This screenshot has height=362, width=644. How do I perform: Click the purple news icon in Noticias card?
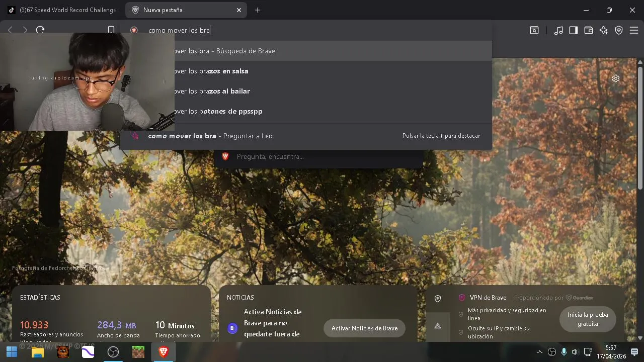tap(232, 328)
